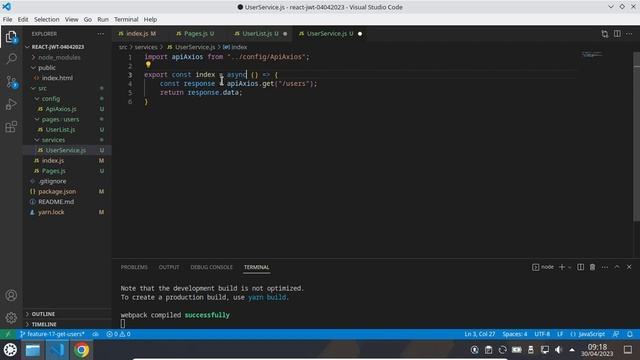640x360 pixels.
Task: Click the remote window indicator in status bar
Action: click(7, 334)
